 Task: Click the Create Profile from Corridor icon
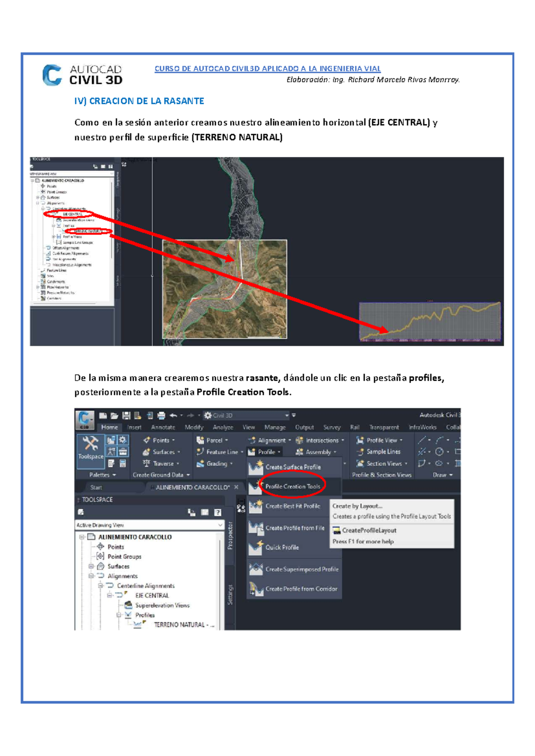[256, 589]
